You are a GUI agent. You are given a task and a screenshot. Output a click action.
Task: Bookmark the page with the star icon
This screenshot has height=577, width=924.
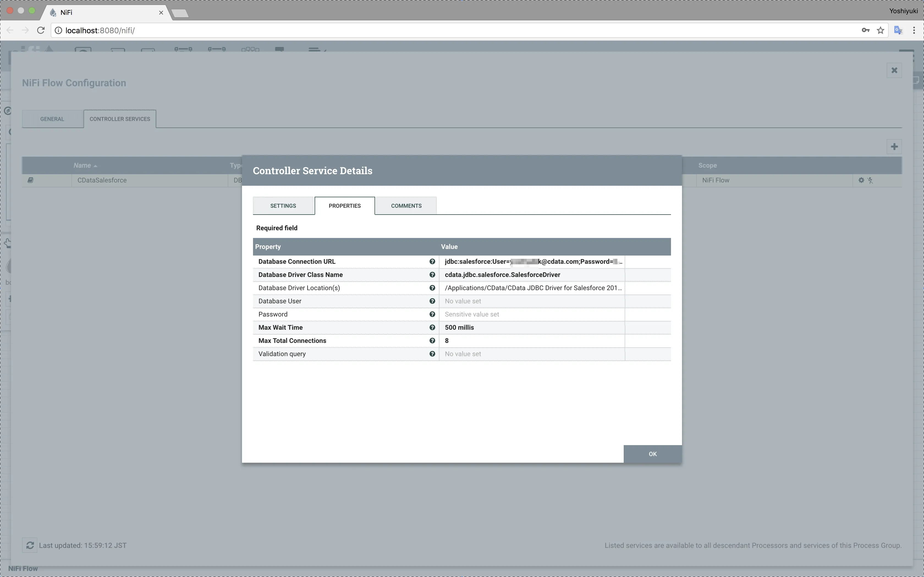880,30
